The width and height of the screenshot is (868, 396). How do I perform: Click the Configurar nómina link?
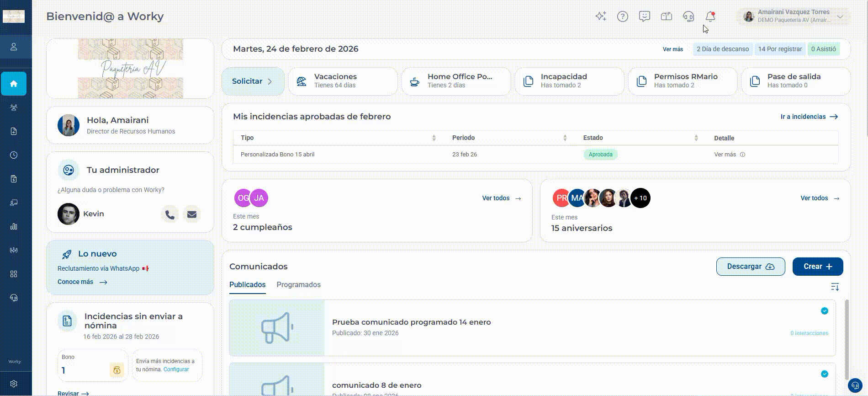click(x=176, y=369)
